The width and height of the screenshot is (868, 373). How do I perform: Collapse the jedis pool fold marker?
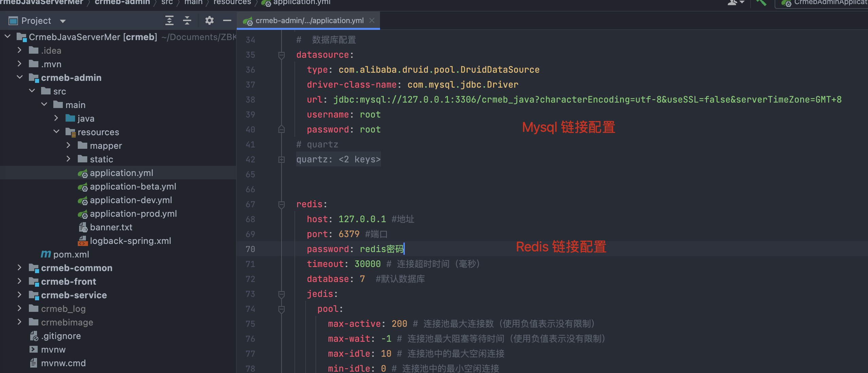click(281, 309)
